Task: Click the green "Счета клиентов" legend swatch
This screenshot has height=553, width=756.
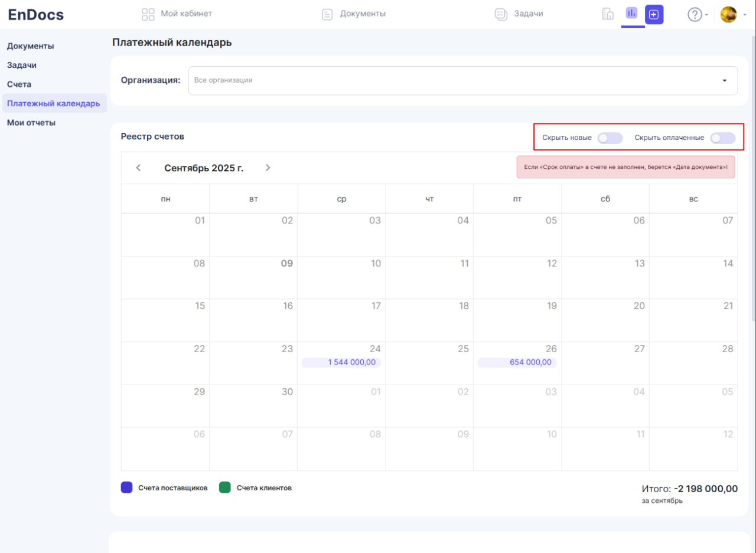Action: pos(224,488)
